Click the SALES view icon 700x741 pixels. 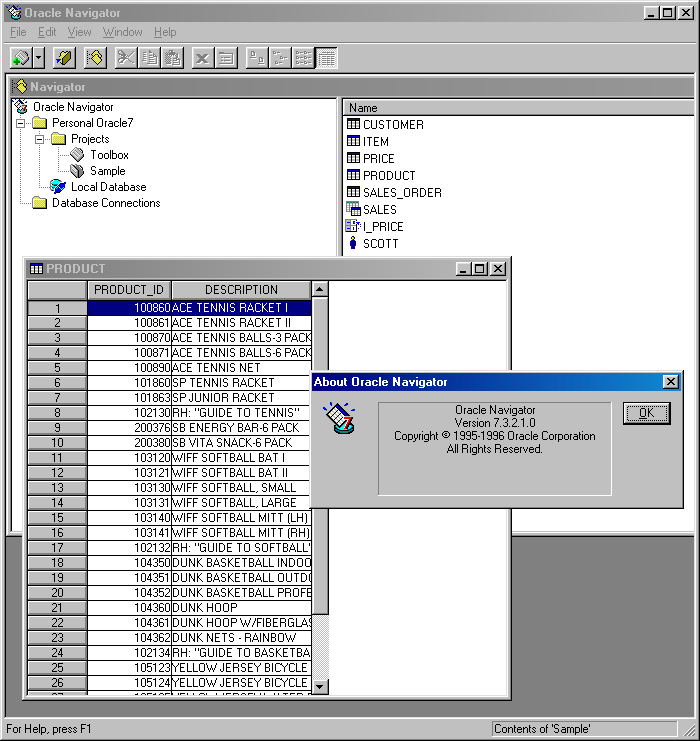pos(353,209)
